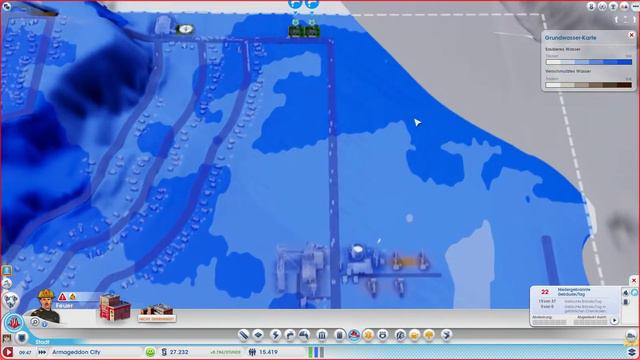This screenshot has width=640, height=360.
Task: Click the fire chief advisor portrait
Action: 46,305
